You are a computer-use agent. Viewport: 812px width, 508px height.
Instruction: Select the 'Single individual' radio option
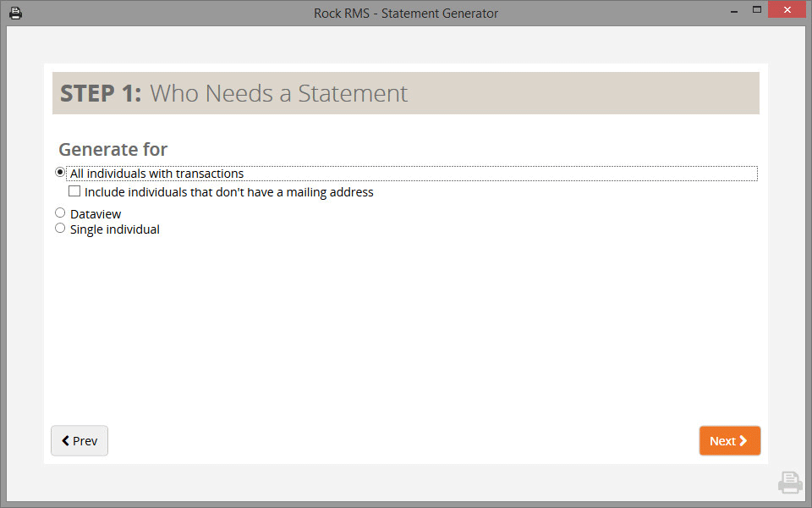point(60,229)
